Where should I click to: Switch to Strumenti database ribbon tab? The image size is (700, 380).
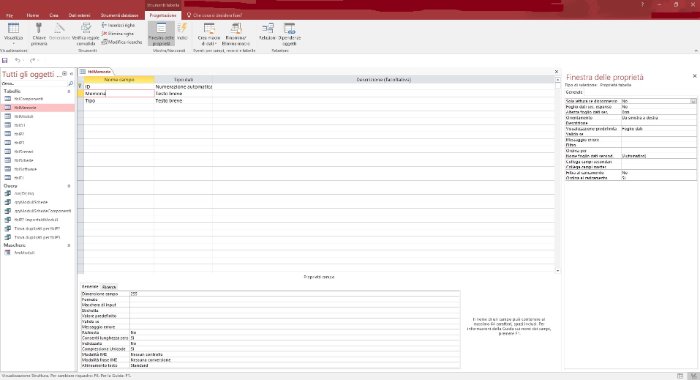click(119, 15)
